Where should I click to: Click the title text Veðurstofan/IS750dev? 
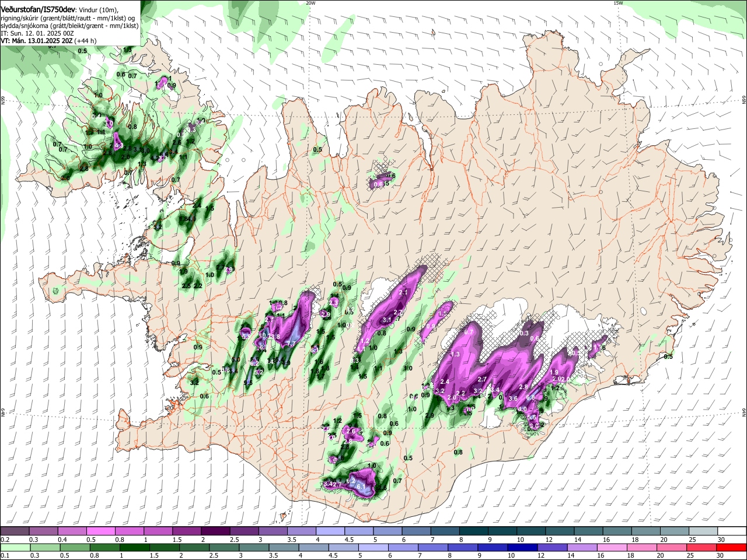point(38,10)
